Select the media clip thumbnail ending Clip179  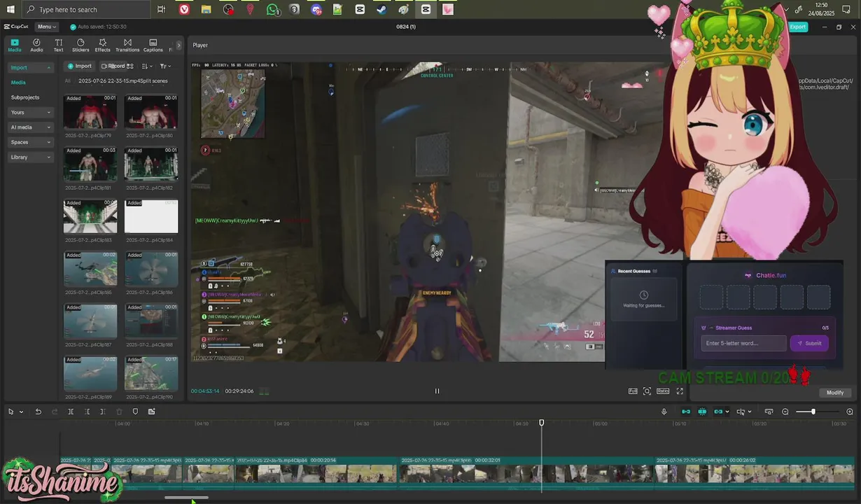coord(90,112)
